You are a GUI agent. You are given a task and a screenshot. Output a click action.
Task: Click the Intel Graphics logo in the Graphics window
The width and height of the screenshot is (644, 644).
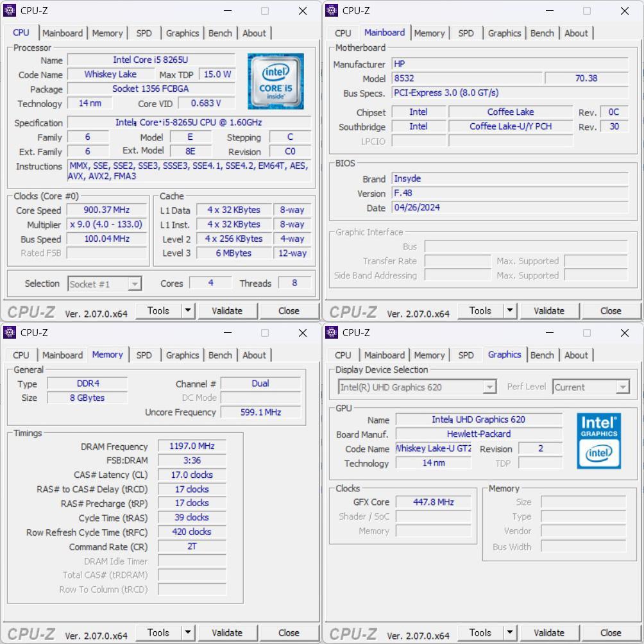[598, 441]
